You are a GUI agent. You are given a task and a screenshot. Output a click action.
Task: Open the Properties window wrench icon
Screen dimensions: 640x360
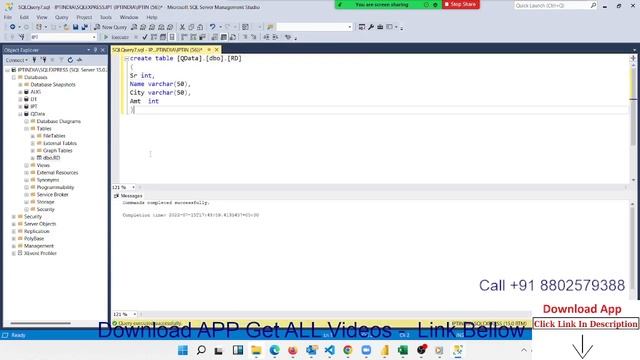[371, 27]
